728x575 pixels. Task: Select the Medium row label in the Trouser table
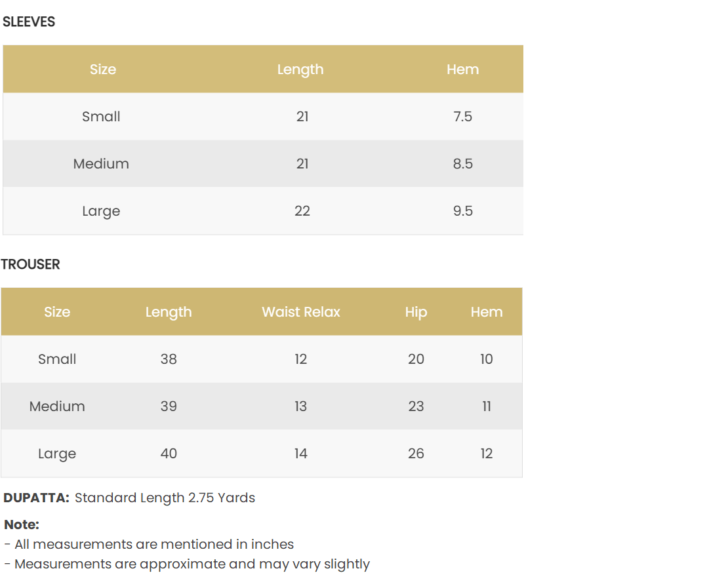pyautogui.click(x=57, y=406)
